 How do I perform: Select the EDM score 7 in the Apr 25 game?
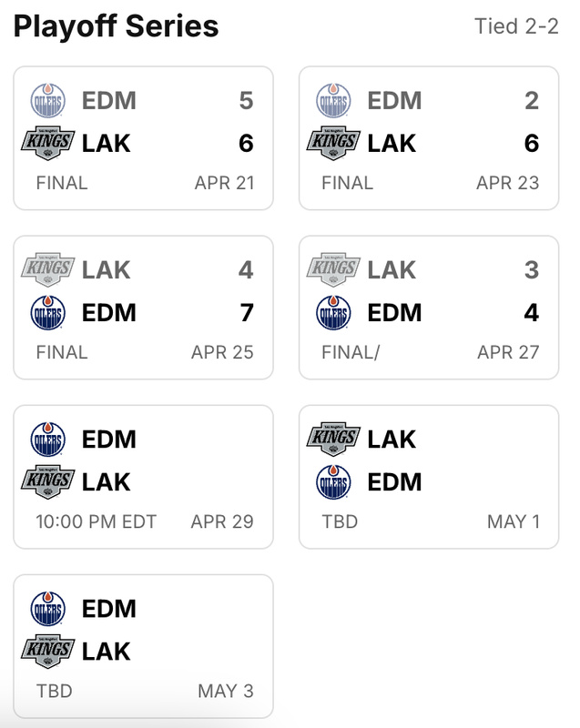tap(247, 312)
